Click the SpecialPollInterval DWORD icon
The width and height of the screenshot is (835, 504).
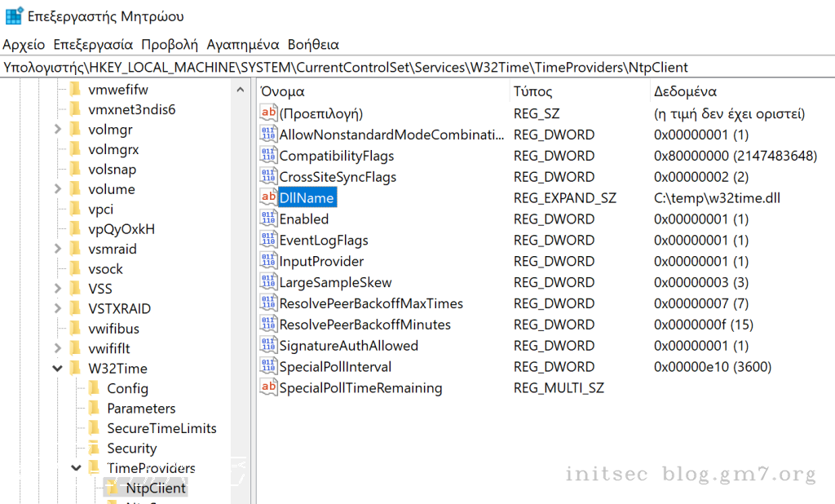[268, 366]
